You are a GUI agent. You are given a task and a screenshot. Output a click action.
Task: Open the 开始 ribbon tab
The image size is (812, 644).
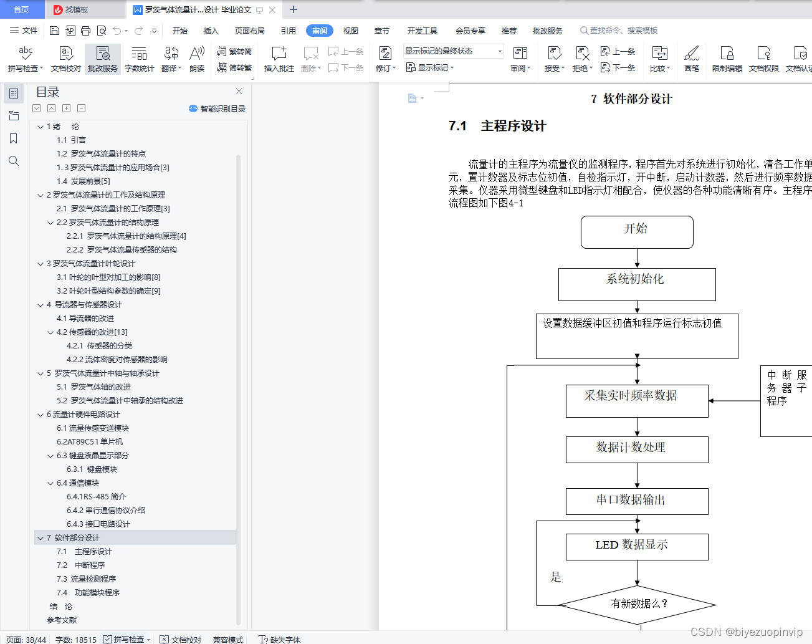(x=180, y=31)
